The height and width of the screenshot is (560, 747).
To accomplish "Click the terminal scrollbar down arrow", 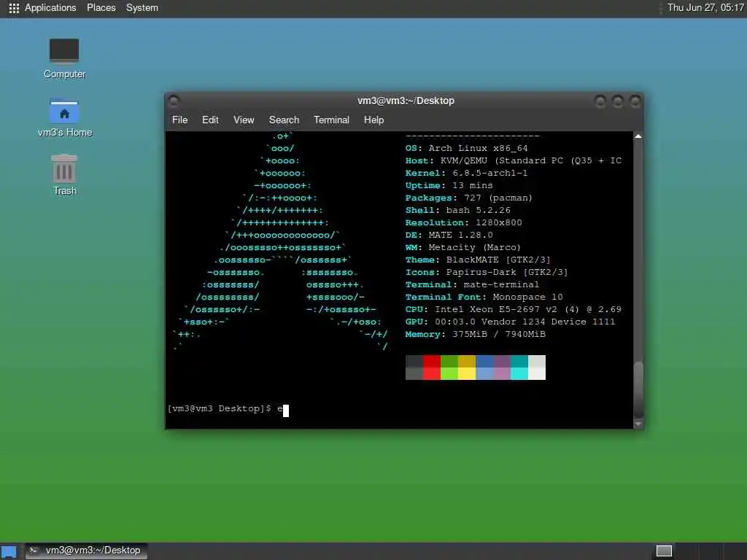I will (638, 424).
